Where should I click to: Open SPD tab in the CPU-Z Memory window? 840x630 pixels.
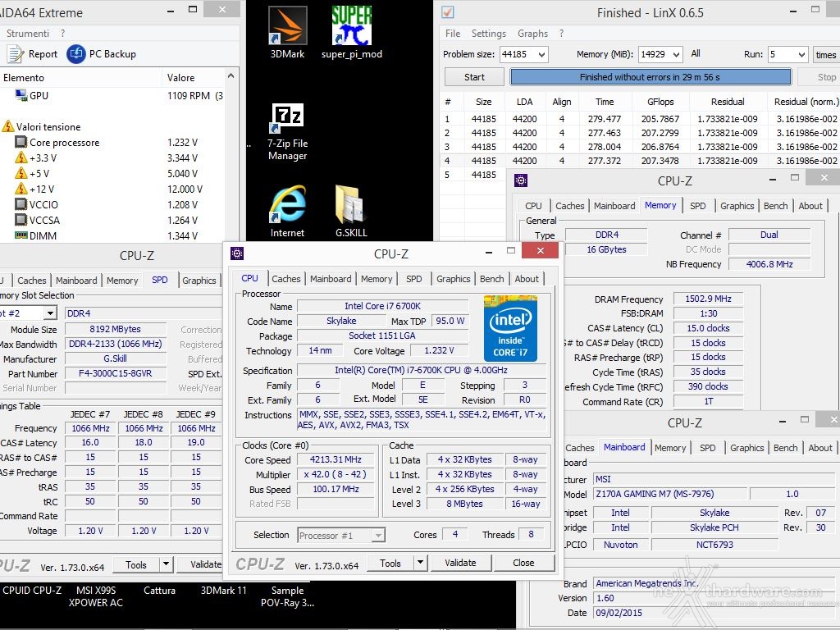point(697,206)
